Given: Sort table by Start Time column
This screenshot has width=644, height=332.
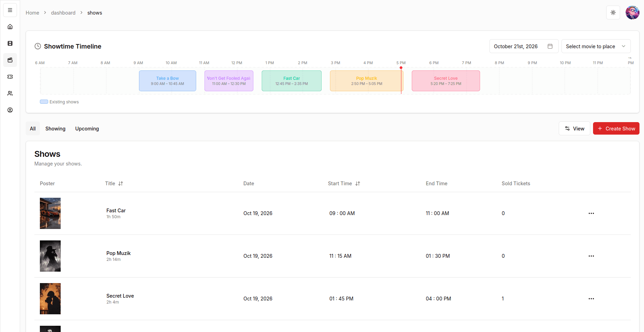Looking at the screenshot, I should (x=344, y=184).
